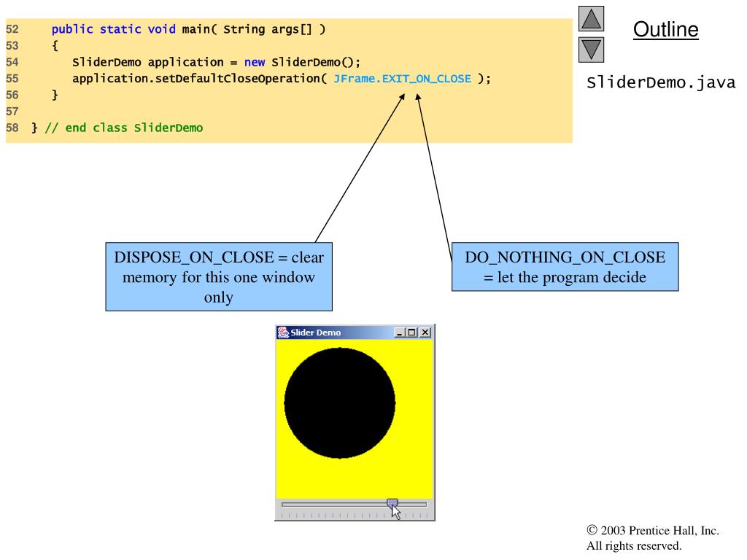Click the JFrame.EXIT_ON_CLOSE constant in code
Viewport: 747px width, 560px height.
tap(402, 79)
